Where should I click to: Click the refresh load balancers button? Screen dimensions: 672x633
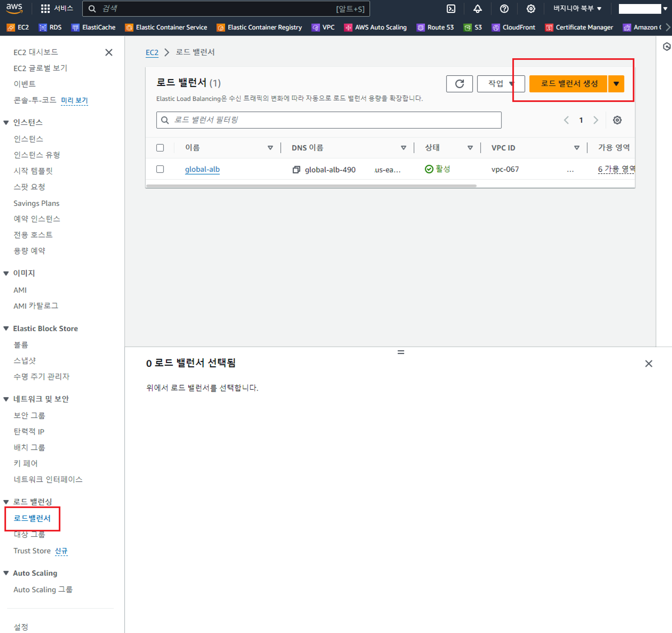click(x=459, y=83)
